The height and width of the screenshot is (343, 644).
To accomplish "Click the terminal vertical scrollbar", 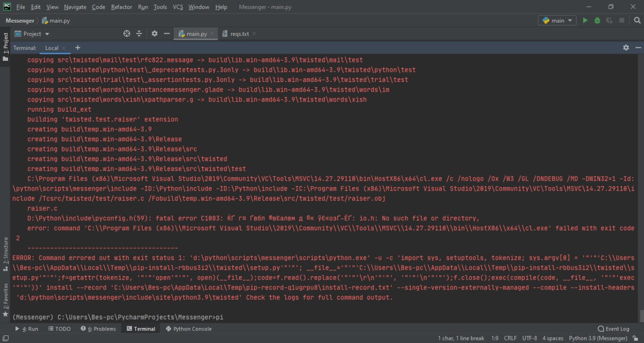I will (x=641, y=316).
